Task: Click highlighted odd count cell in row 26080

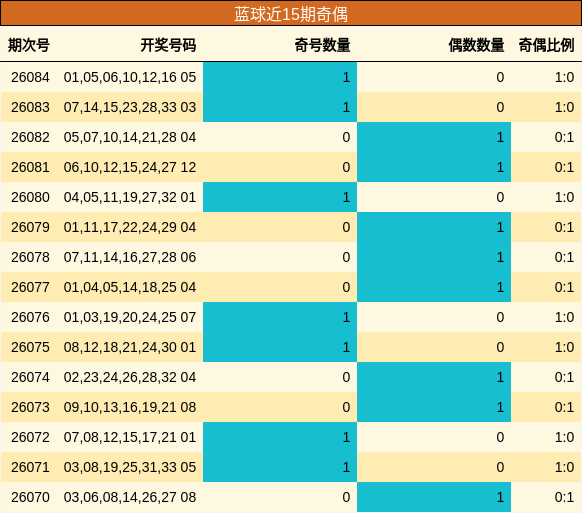Action: pyautogui.click(x=280, y=197)
